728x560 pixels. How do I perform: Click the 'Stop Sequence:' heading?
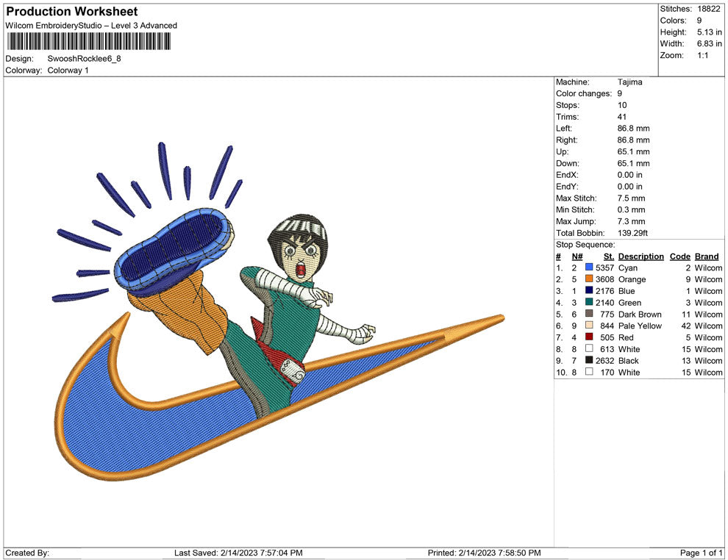tap(585, 245)
